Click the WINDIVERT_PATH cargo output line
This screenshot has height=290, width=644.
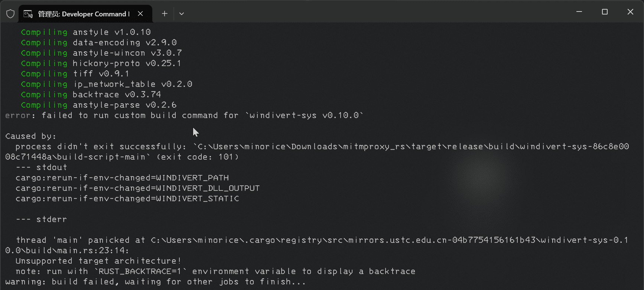(x=122, y=178)
